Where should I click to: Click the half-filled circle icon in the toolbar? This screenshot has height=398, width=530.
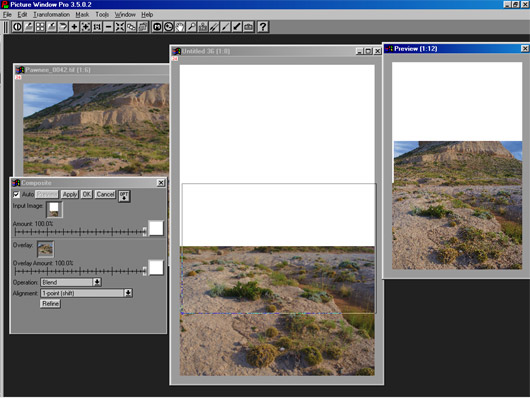coord(17,27)
